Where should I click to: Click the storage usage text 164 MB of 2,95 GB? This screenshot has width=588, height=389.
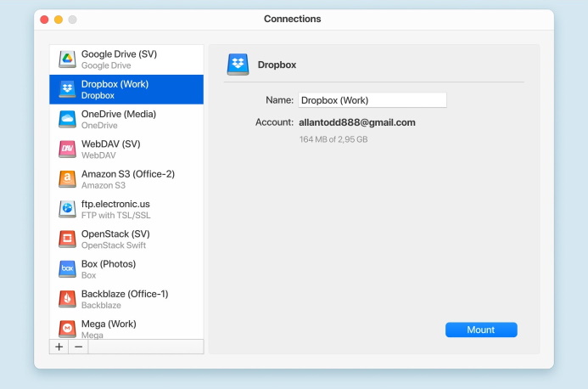click(x=333, y=139)
